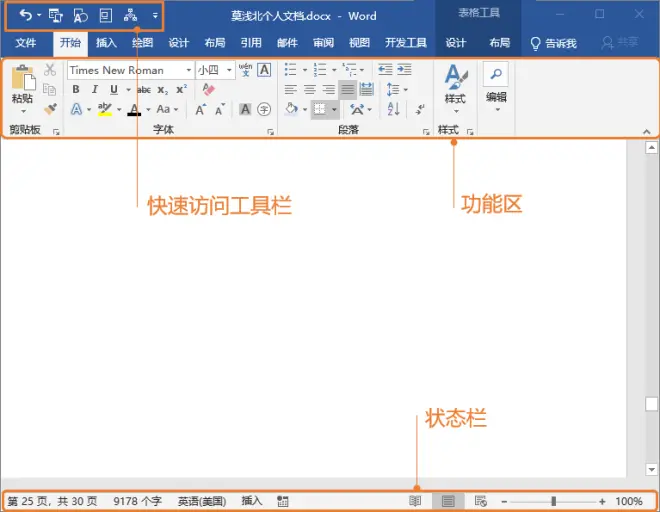660x512 pixels.
Task: Open the 编辑 Editing menu
Action: (496, 88)
